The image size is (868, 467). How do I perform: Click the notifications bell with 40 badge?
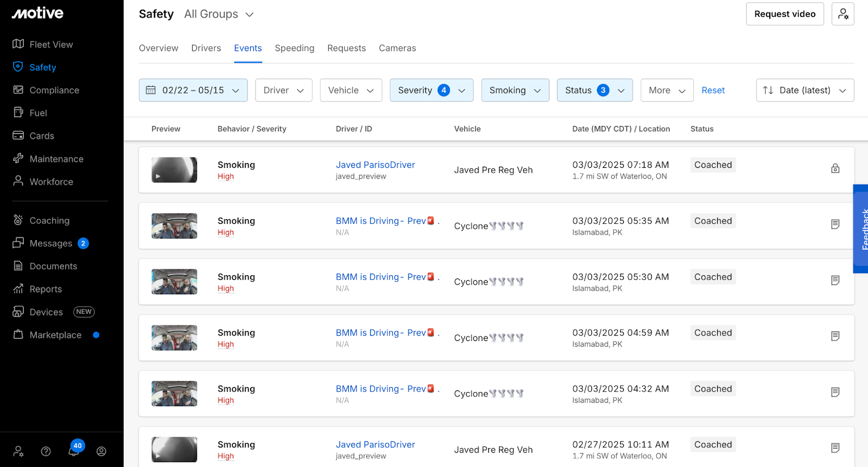(x=74, y=451)
